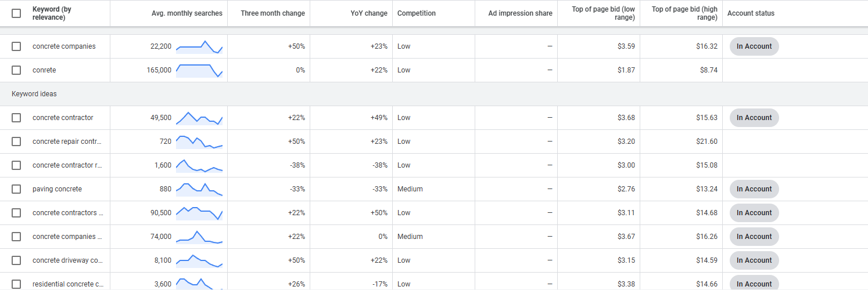Open the search trend sparkline for concrete companies

click(x=199, y=46)
